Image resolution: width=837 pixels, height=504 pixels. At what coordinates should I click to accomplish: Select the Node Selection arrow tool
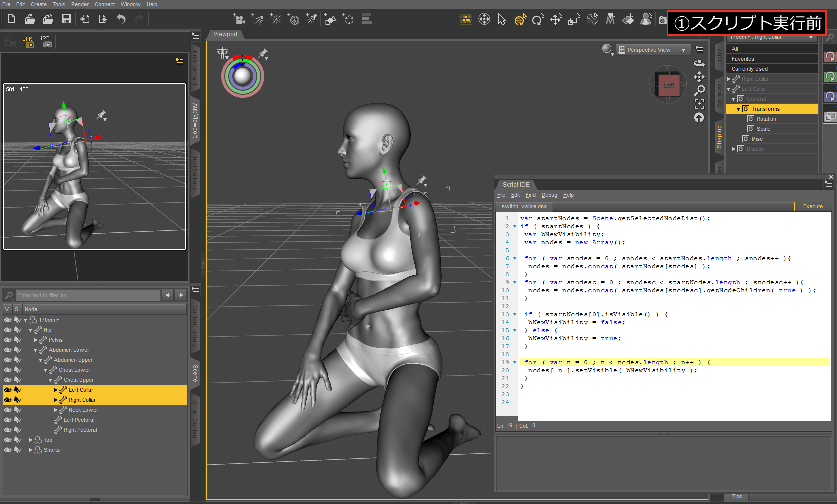click(502, 19)
